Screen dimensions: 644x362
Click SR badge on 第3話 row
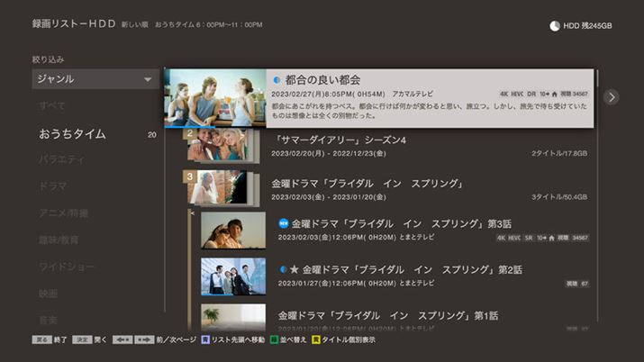tap(529, 238)
